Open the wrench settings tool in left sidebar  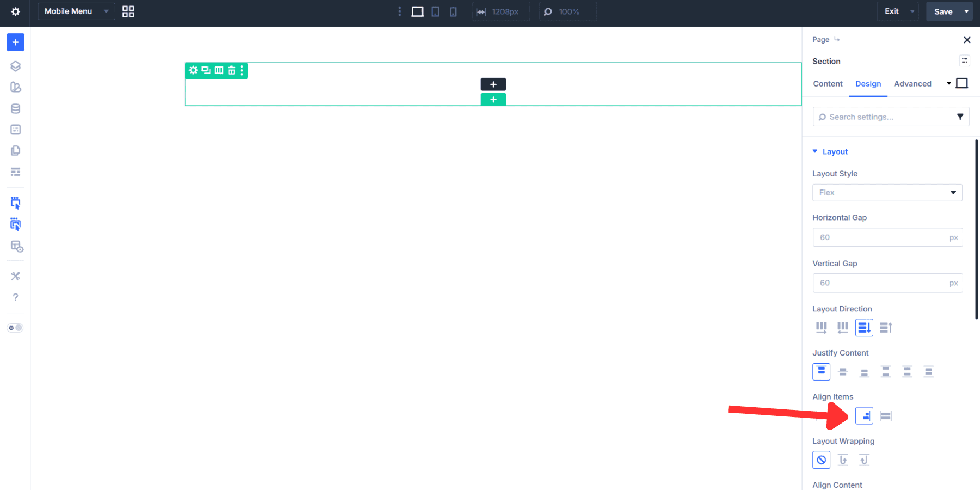(15, 275)
